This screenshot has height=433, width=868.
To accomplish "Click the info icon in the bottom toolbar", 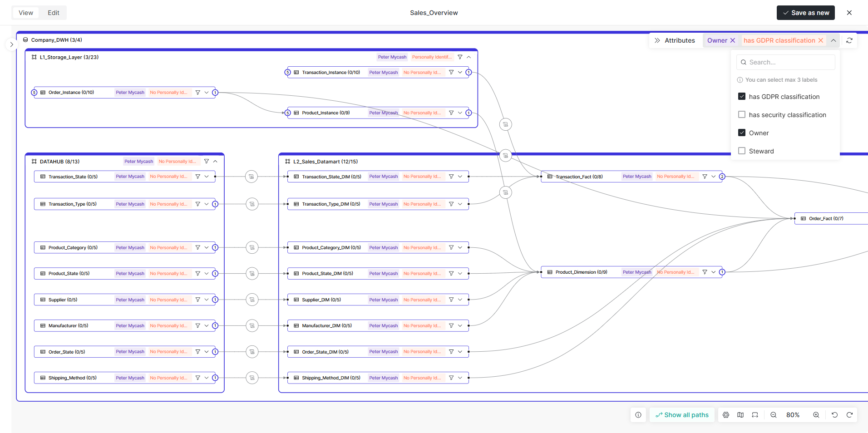I will coord(638,414).
